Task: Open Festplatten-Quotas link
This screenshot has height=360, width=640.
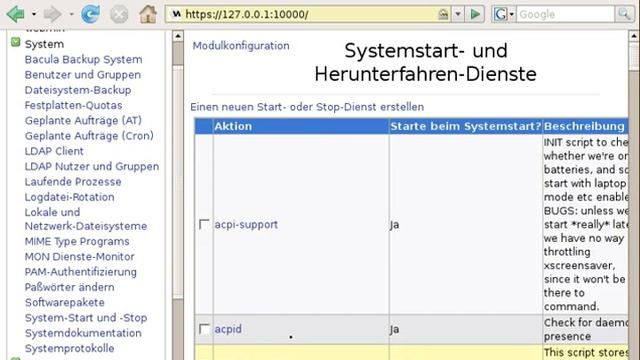Action: 73,105
